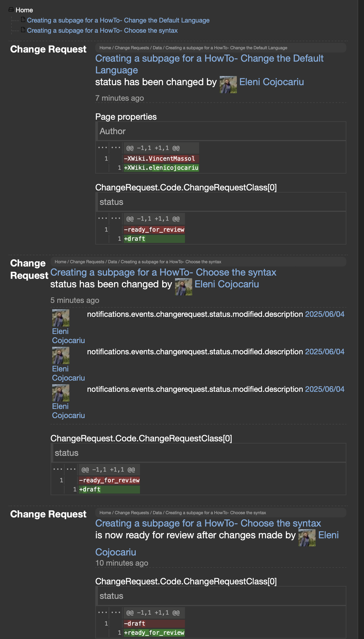This screenshot has height=639, width=364.
Task: Select Home root in the page tree
Action: click(x=24, y=10)
